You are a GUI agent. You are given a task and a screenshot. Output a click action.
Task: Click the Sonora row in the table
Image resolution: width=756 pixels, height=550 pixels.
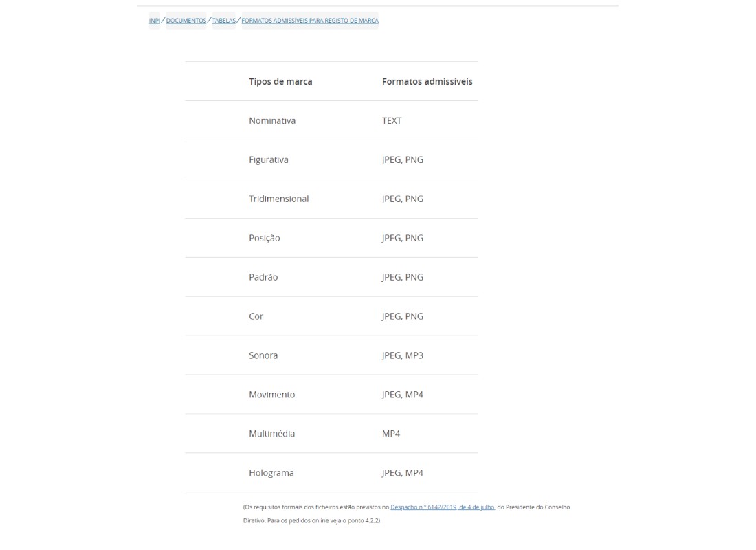coord(263,355)
